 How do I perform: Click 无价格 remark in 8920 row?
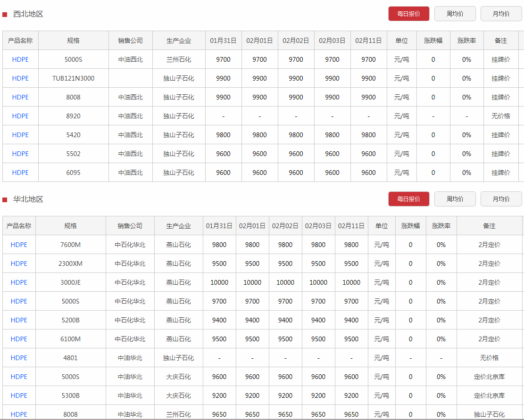coord(500,116)
